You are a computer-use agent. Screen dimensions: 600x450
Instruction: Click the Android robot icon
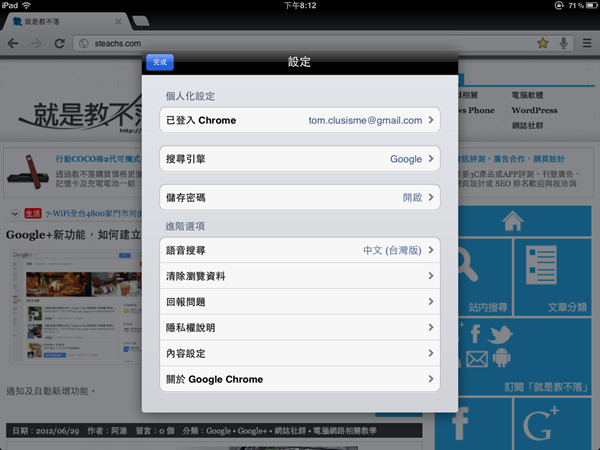501,358
